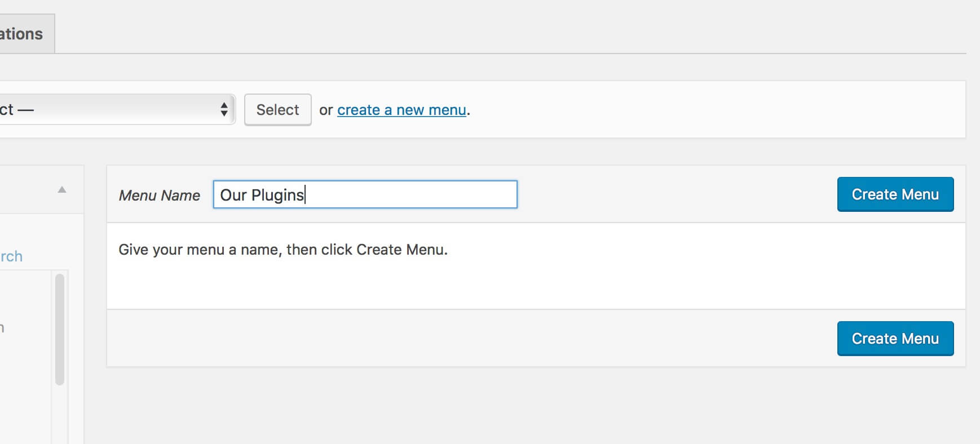The image size is (980, 444).
Task: Click the empty area of menu selection bar
Action: (x=716, y=109)
